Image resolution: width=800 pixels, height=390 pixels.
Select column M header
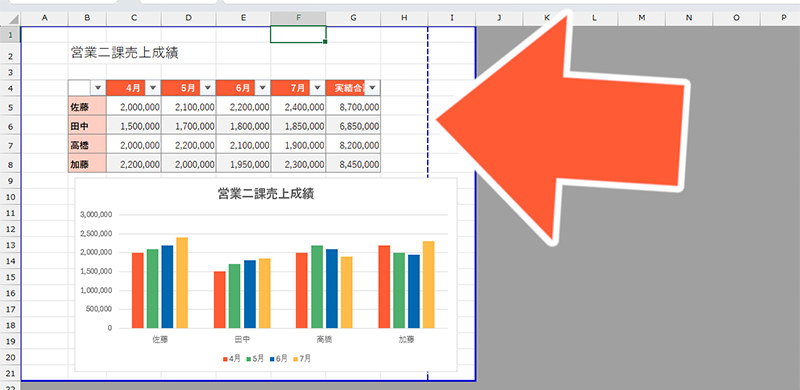pos(641,18)
